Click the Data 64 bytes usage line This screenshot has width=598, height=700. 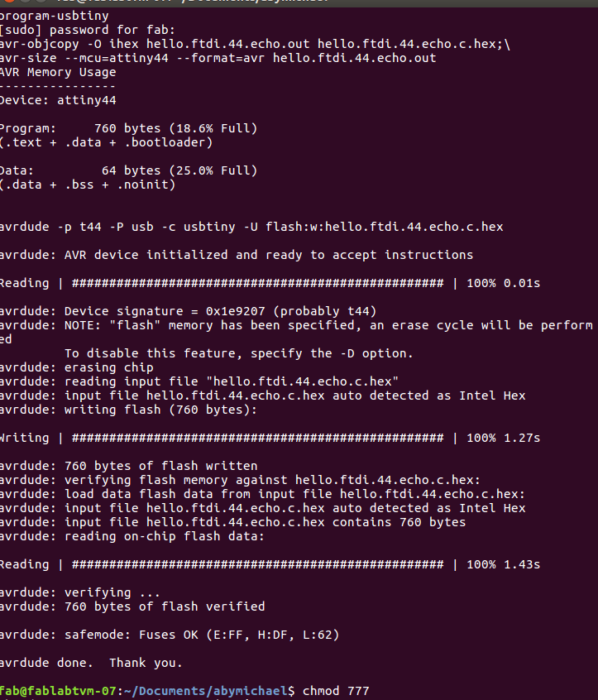pyautogui.click(x=128, y=170)
